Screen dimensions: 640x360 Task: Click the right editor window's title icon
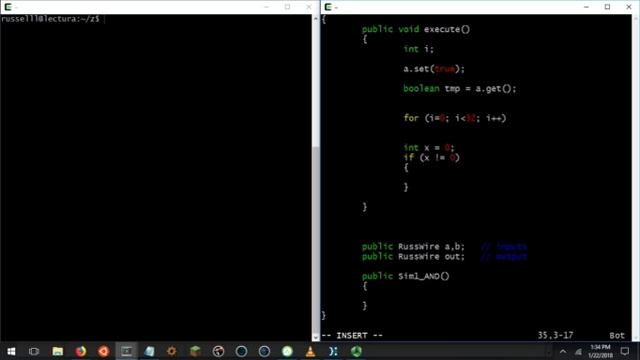tap(328, 7)
